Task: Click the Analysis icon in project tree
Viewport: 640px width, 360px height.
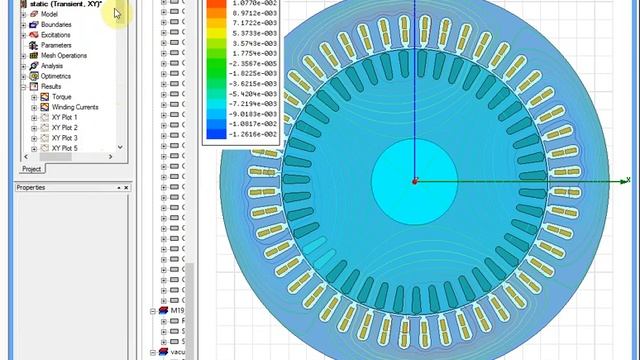Action: 34,66
